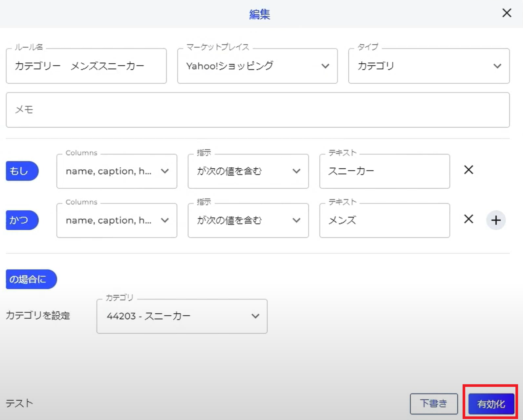Screen dimensions: 523x420
Task: Edit the メンズ text field
Action: coord(385,220)
